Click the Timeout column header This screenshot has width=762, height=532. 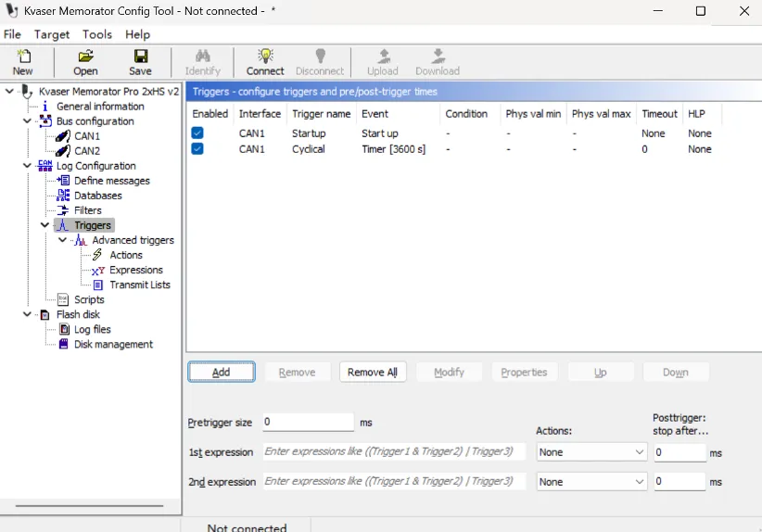coord(659,114)
